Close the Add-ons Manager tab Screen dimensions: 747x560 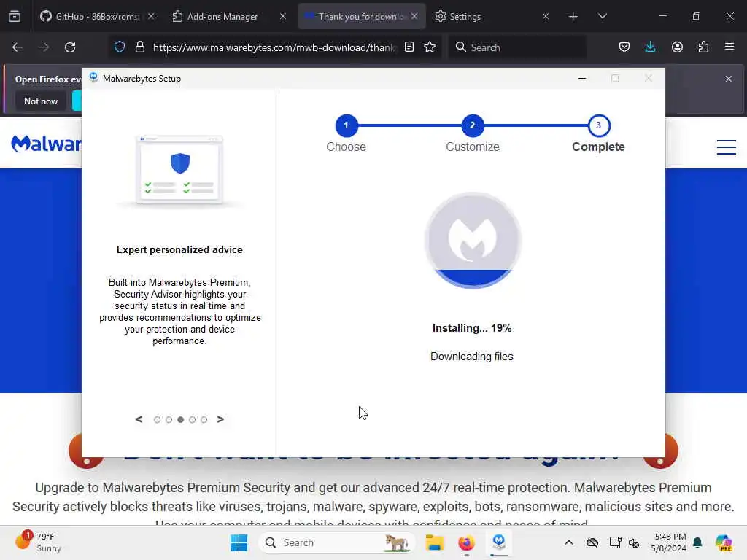click(283, 16)
